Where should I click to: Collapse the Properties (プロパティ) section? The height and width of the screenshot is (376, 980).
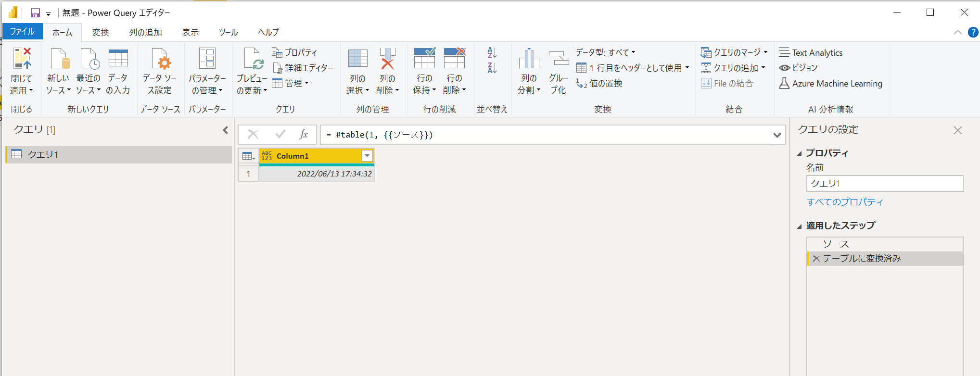pos(800,153)
